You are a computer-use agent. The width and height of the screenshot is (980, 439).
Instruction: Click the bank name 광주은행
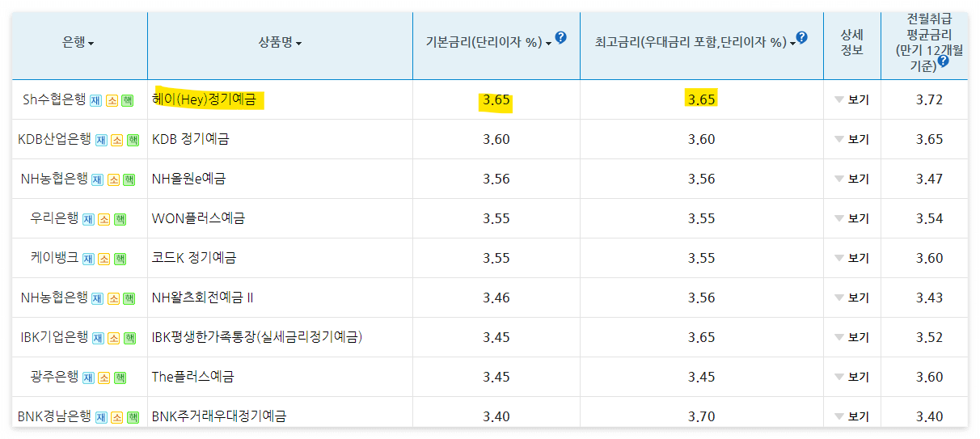[55, 378]
